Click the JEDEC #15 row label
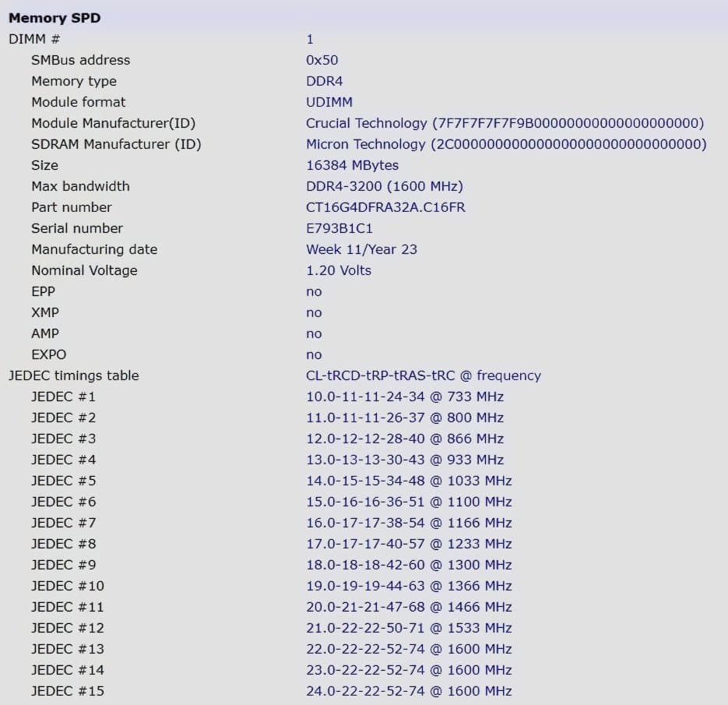The height and width of the screenshot is (705, 728). click(67, 691)
